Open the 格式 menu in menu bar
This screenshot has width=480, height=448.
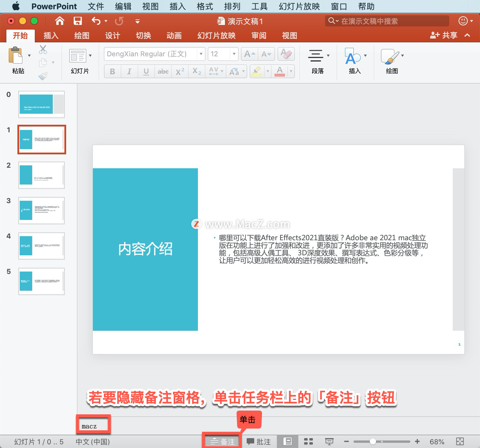(x=205, y=6)
